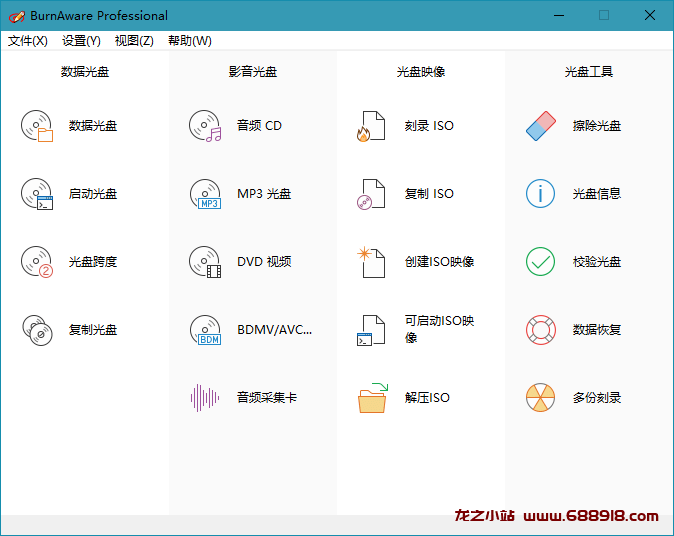Click the 光盘映像 column header
This screenshot has height=536, width=674.
tap(421, 71)
